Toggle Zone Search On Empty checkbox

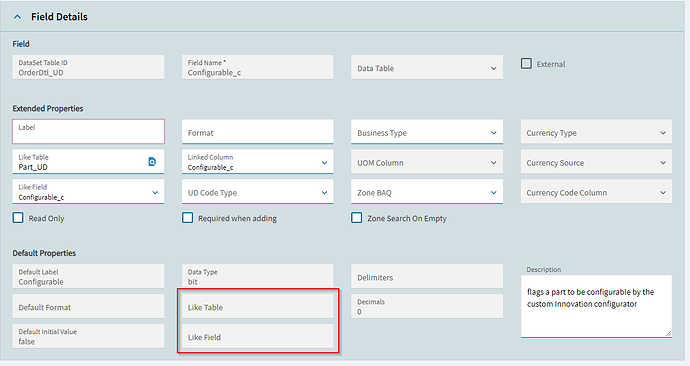click(357, 218)
